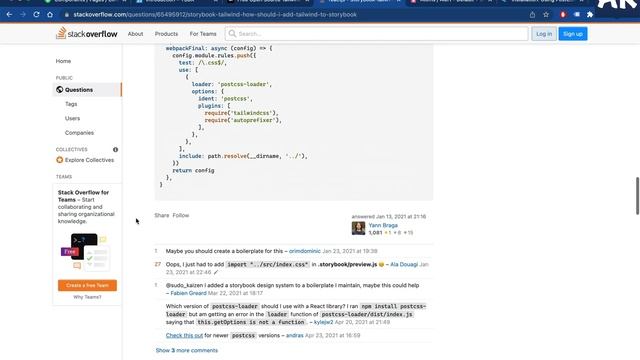This screenshot has width=640, height=360.
Task: Open browser home page icon
Action: tap(50, 15)
